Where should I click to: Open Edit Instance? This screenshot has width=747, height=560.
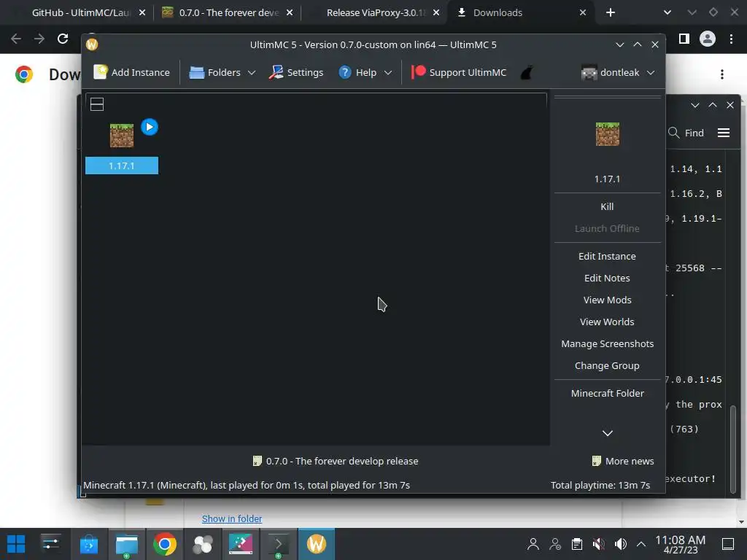607,256
